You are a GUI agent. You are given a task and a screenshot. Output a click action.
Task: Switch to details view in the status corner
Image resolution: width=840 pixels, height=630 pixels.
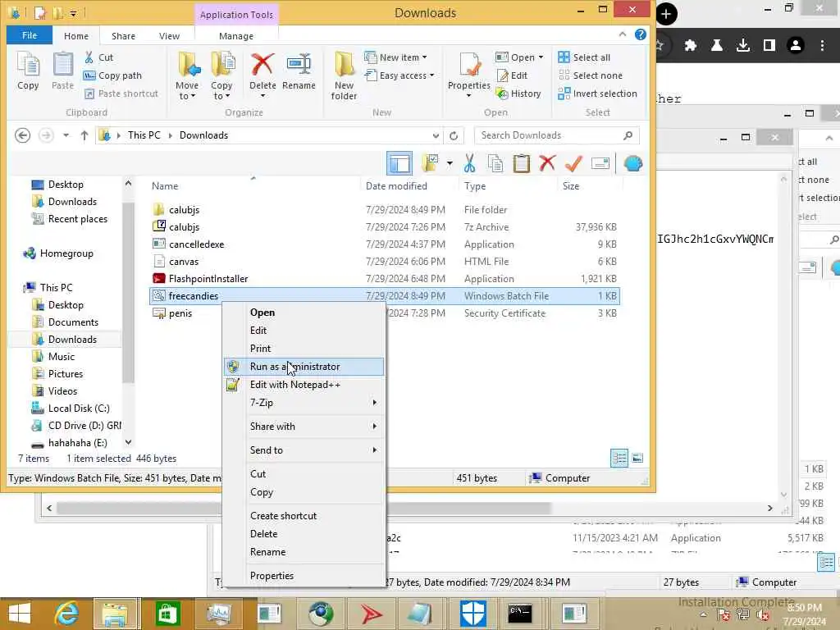(x=619, y=458)
